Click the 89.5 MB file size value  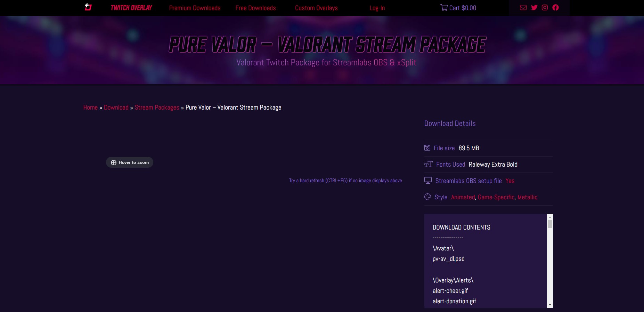[x=469, y=148]
